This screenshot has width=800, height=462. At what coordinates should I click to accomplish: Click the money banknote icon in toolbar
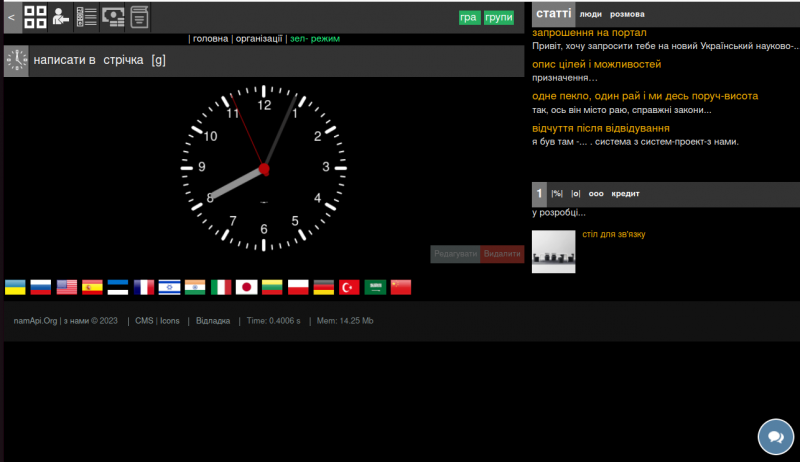tap(113, 16)
